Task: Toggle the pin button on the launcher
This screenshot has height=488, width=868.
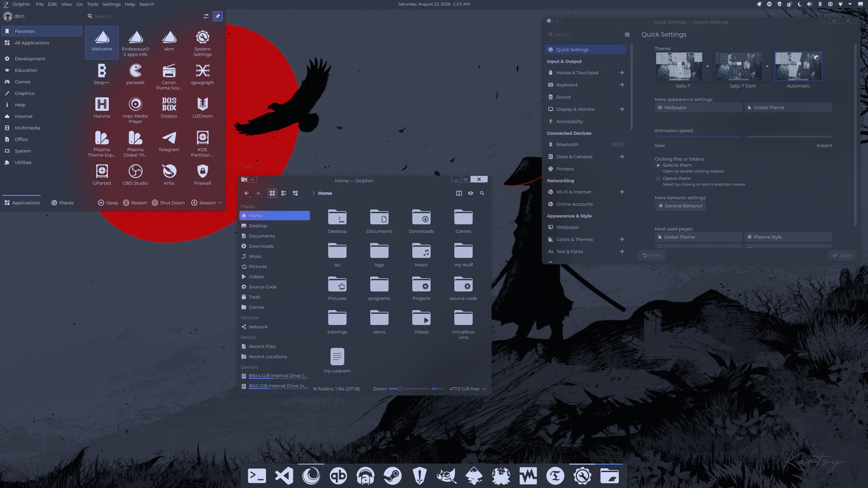Action: point(217,16)
